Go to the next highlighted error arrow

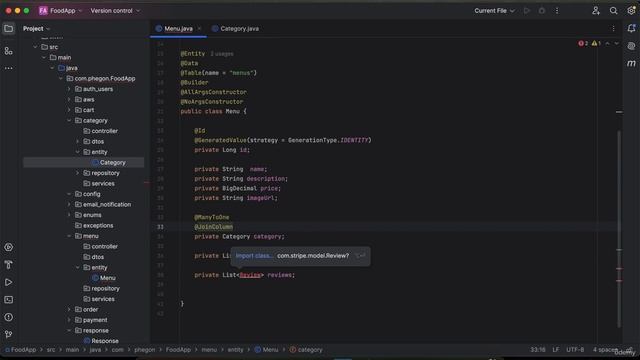(616, 43)
